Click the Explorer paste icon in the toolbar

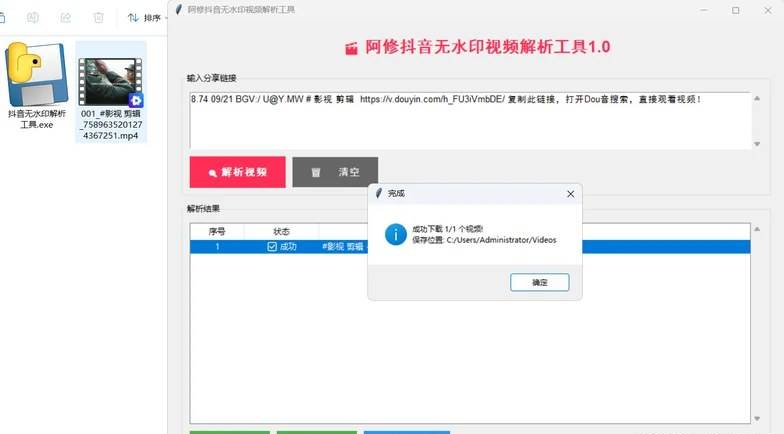(x=2, y=18)
